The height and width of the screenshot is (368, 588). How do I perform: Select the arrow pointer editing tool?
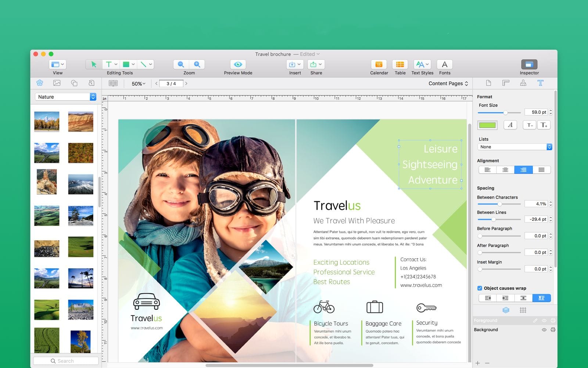[94, 64]
